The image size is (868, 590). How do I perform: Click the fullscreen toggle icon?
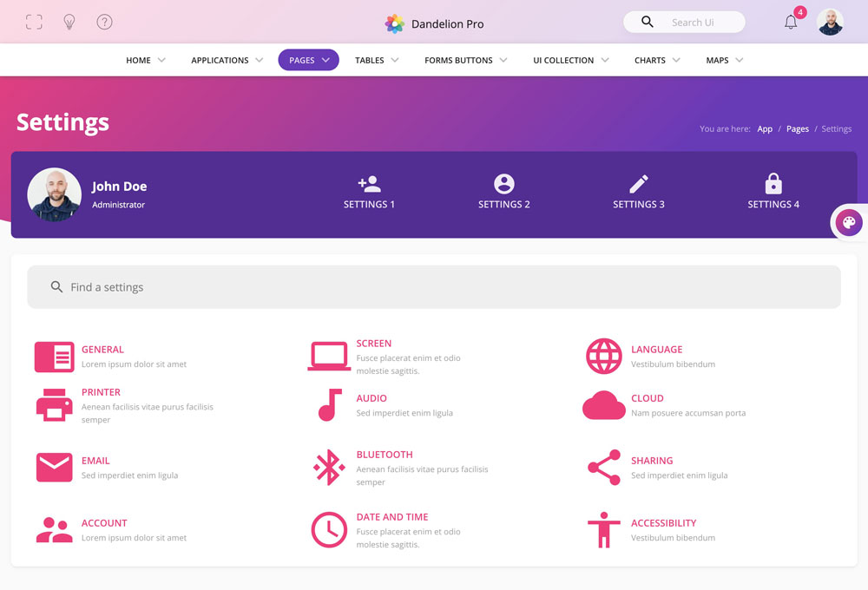(34, 23)
